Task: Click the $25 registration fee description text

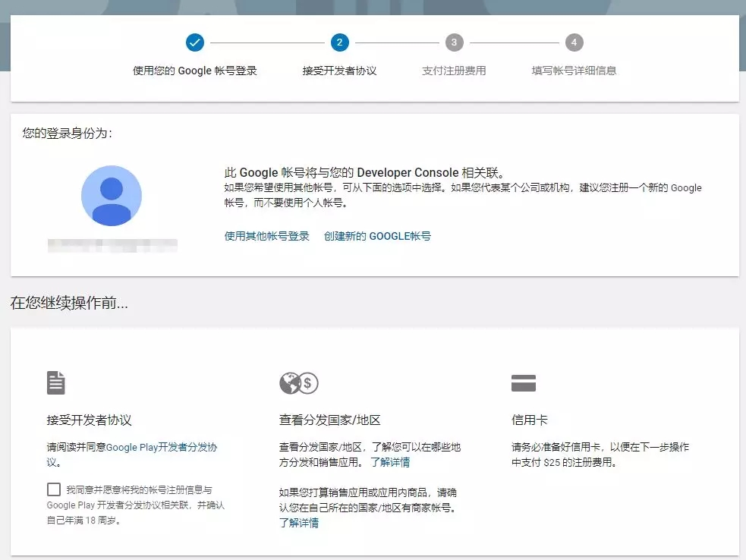Action: 600,455
